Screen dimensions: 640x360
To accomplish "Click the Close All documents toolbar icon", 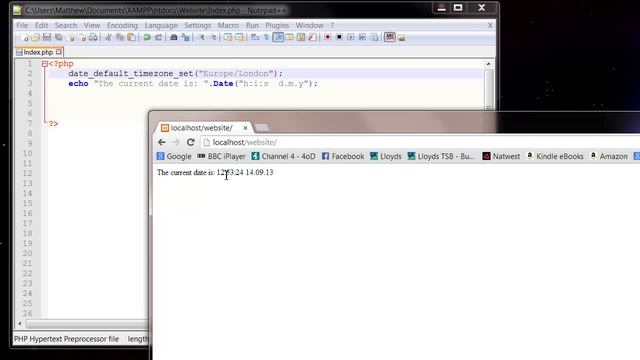I will click(83, 38).
